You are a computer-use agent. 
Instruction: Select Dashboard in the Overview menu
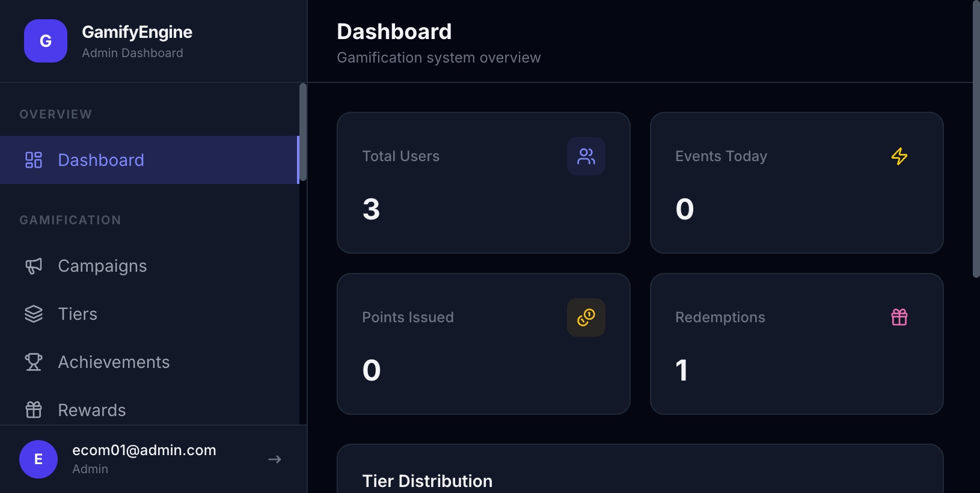coord(100,160)
